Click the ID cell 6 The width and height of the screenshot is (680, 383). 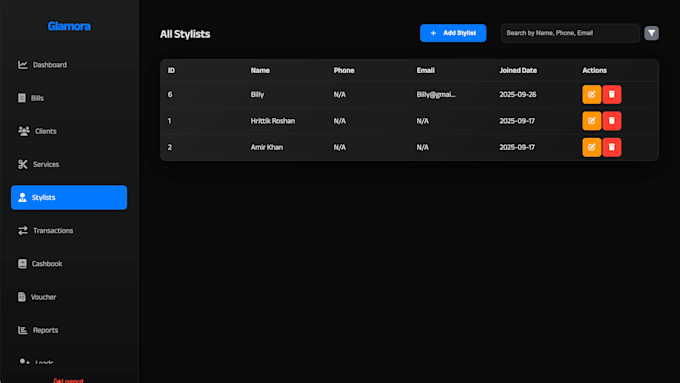click(170, 95)
